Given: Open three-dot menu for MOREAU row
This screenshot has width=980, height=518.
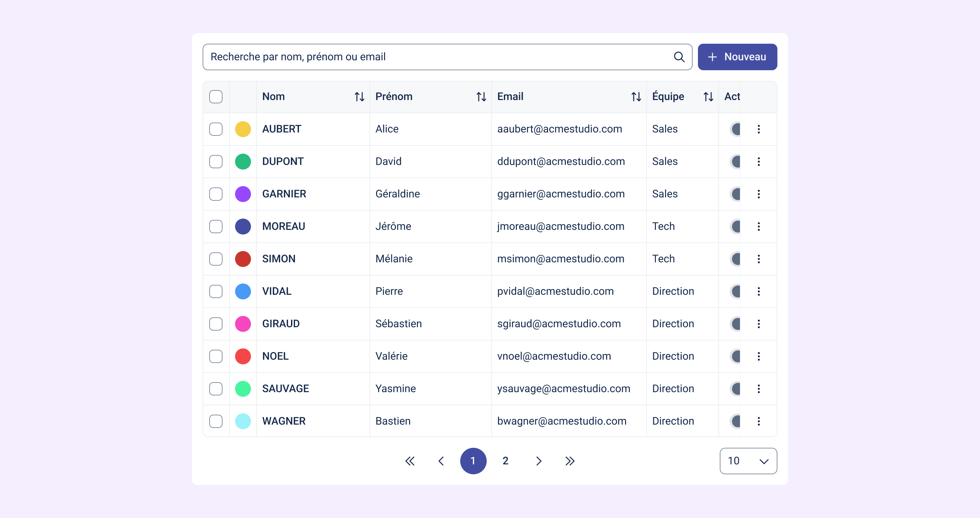Looking at the screenshot, I should click(758, 227).
